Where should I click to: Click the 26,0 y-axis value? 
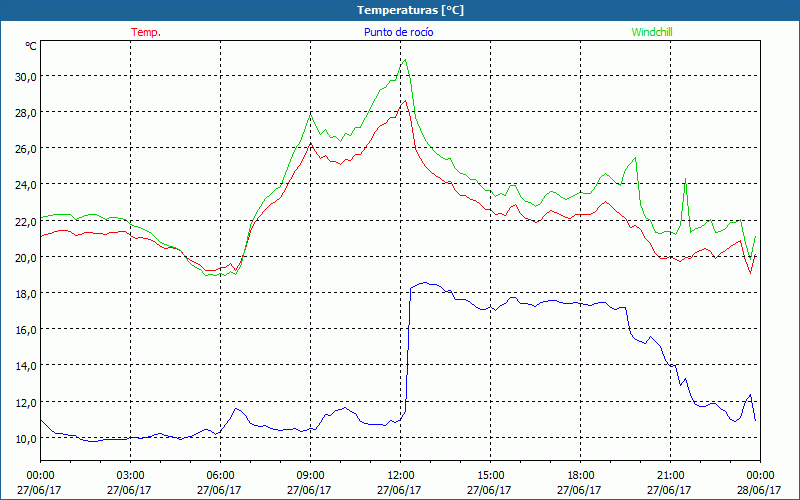point(25,149)
